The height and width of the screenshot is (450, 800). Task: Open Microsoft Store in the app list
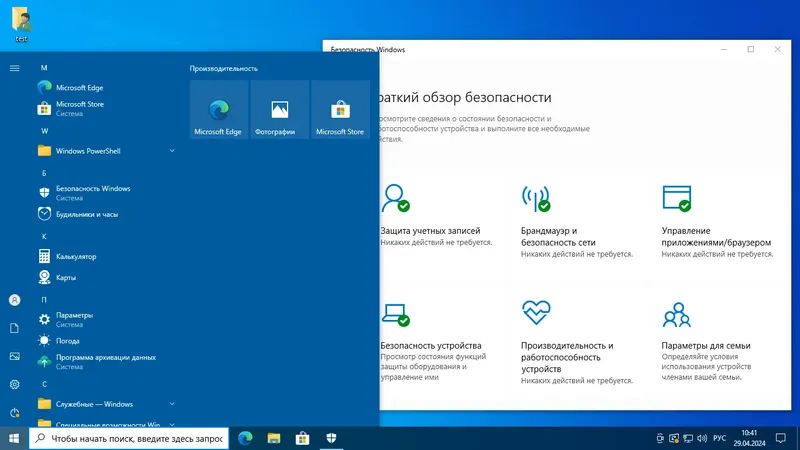click(106, 108)
